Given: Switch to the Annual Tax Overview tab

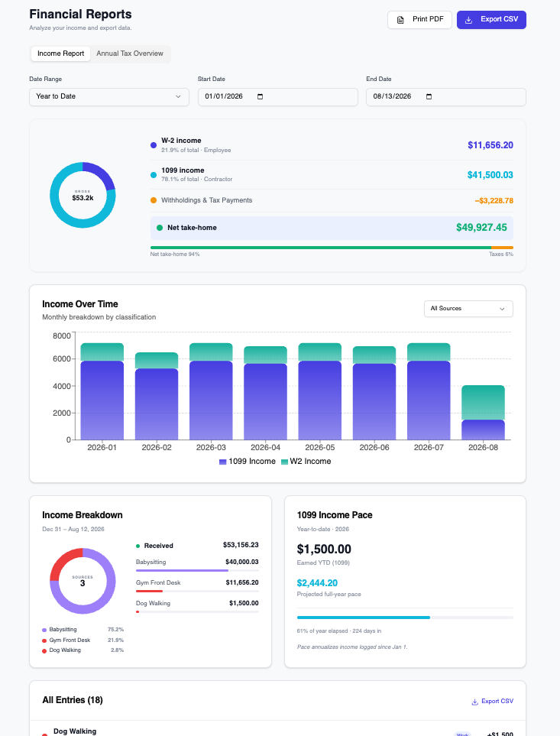Looking at the screenshot, I should [130, 53].
